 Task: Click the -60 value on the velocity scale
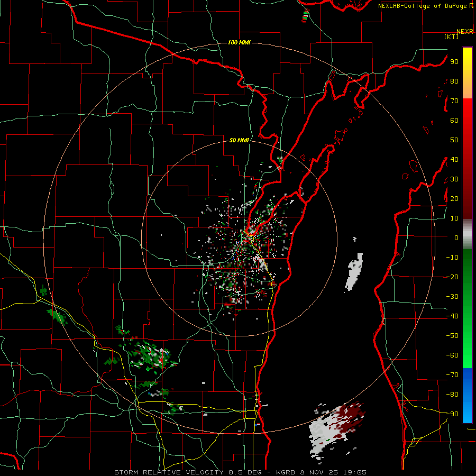tap(452, 355)
